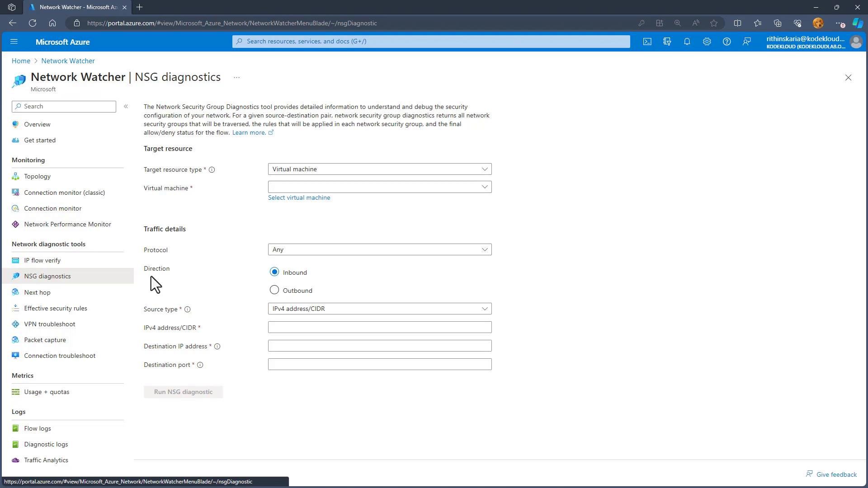868x488 pixels.
Task: Select the Inbound direction radio button
Action: 274,272
